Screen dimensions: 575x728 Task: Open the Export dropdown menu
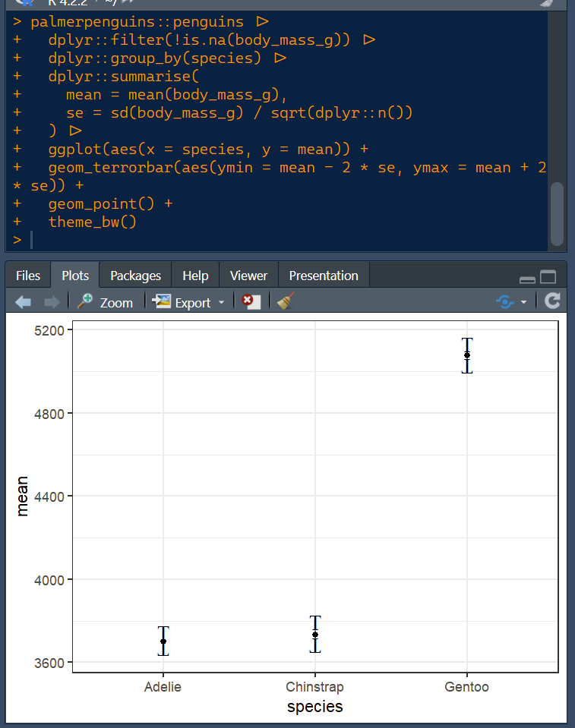click(189, 302)
